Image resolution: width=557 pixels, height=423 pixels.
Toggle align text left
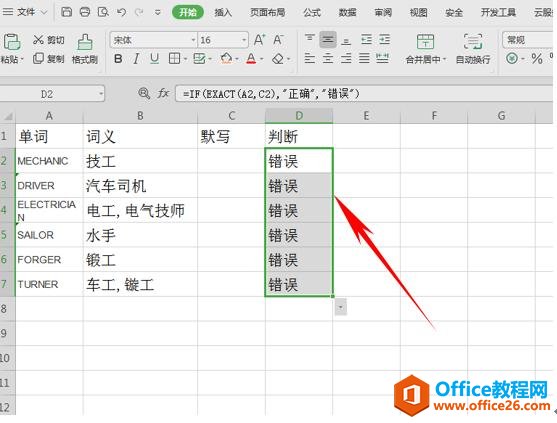pyautogui.click(x=309, y=58)
